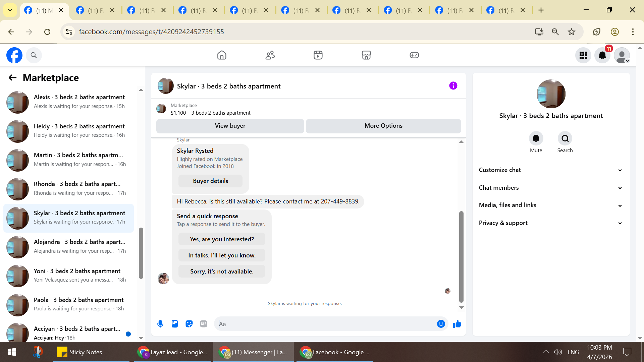
Task: Switch to Fayaz lead Chrome window in taskbar
Action: click(172, 352)
